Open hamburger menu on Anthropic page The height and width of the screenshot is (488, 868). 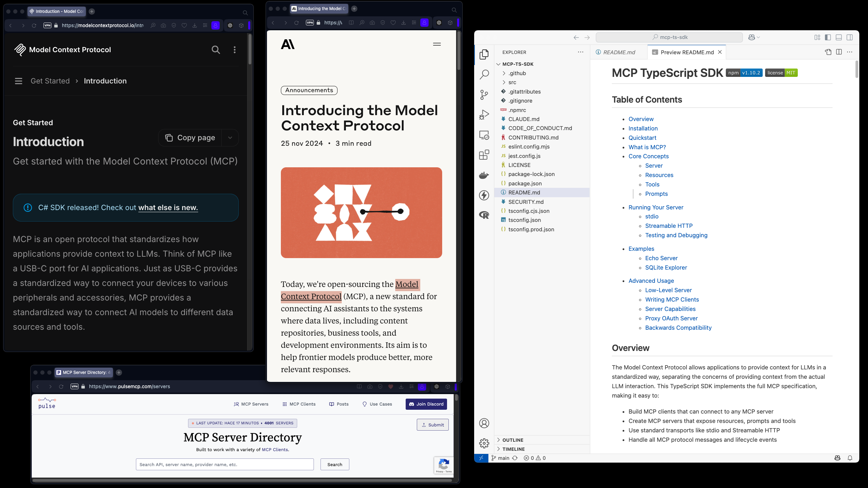click(x=437, y=44)
